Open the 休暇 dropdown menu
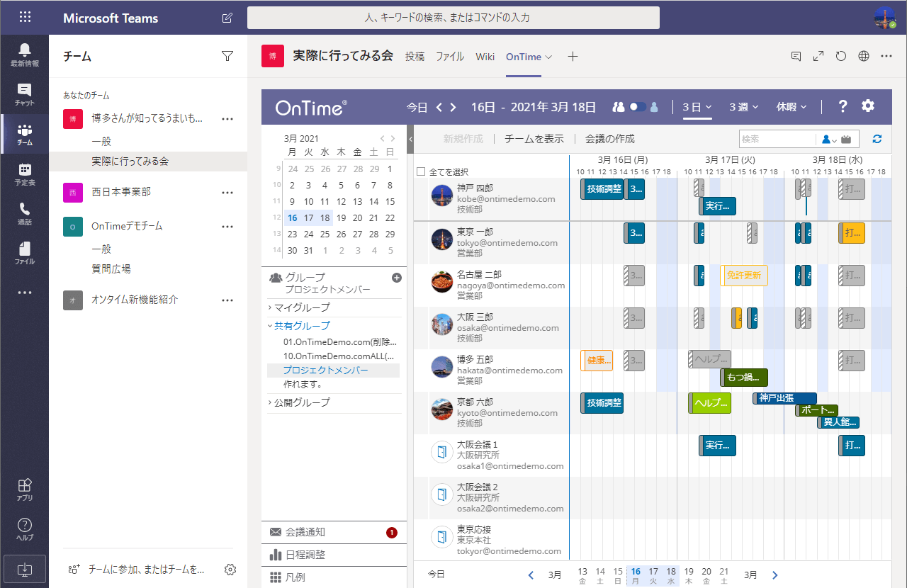Screen dimensions: 907x588 [791, 107]
